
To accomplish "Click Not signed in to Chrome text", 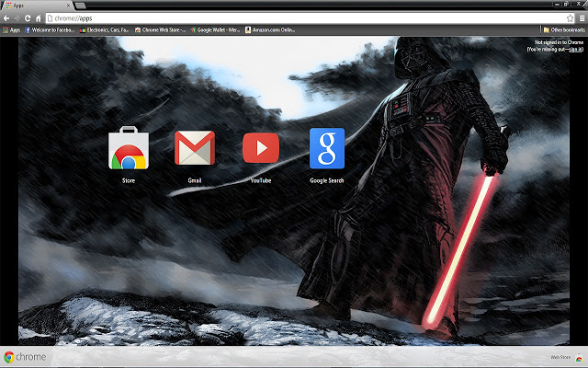I will click(559, 42).
